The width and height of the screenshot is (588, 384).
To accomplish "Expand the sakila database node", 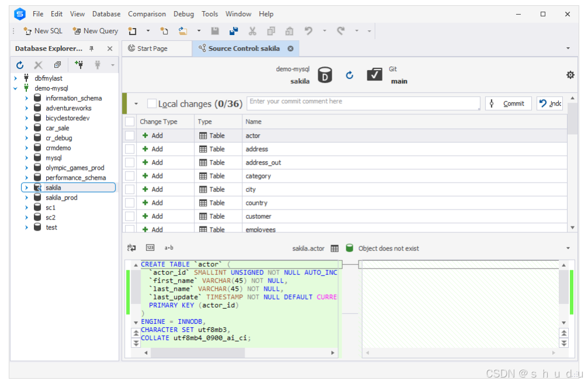I will click(x=27, y=188).
